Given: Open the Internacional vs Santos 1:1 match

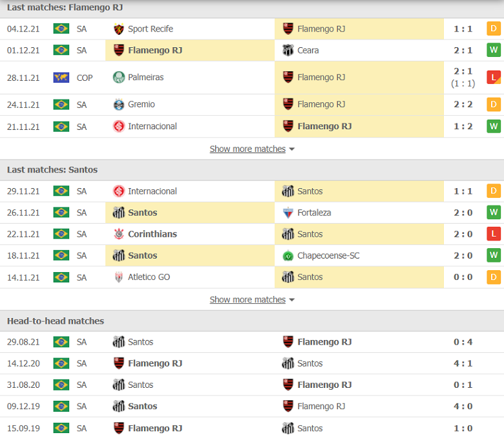Looking at the screenshot, I should pyautogui.click(x=252, y=191).
